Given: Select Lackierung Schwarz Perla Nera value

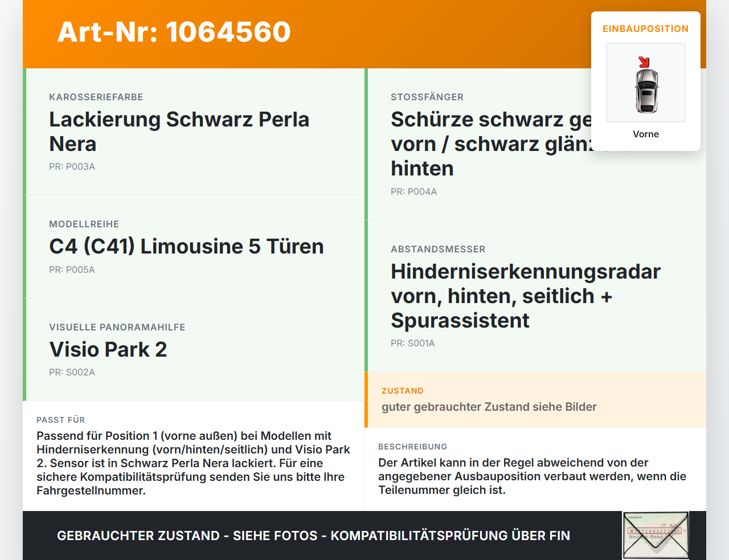Looking at the screenshot, I should click(179, 132).
